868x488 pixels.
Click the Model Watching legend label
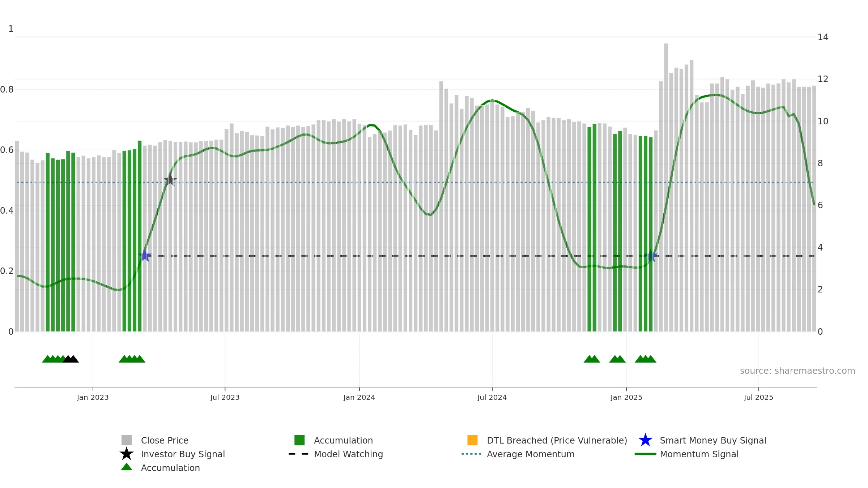point(348,454)
